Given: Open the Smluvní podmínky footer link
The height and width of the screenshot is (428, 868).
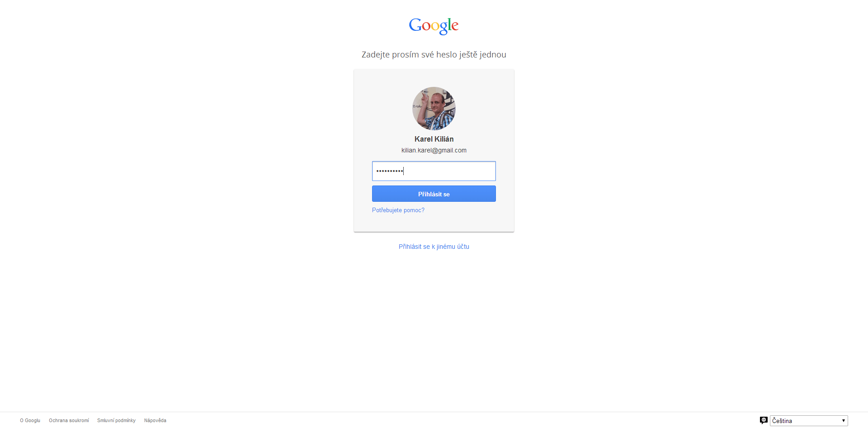Looking at the screenshot, I should 117,421.
